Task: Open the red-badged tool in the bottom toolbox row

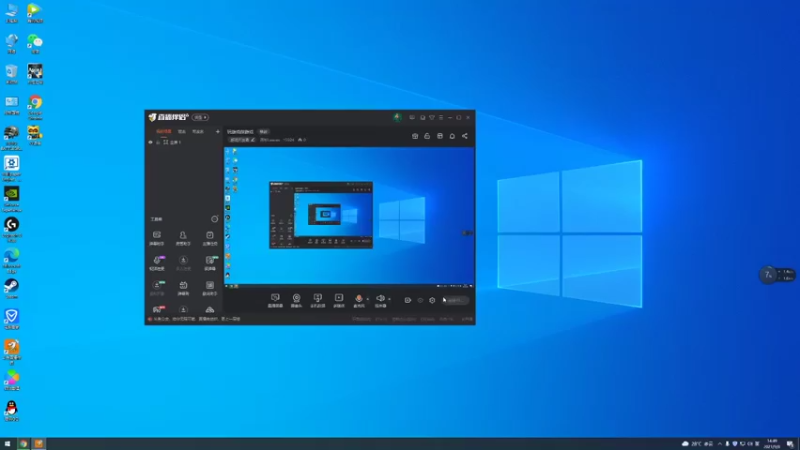Action: [x=158, y=309]
